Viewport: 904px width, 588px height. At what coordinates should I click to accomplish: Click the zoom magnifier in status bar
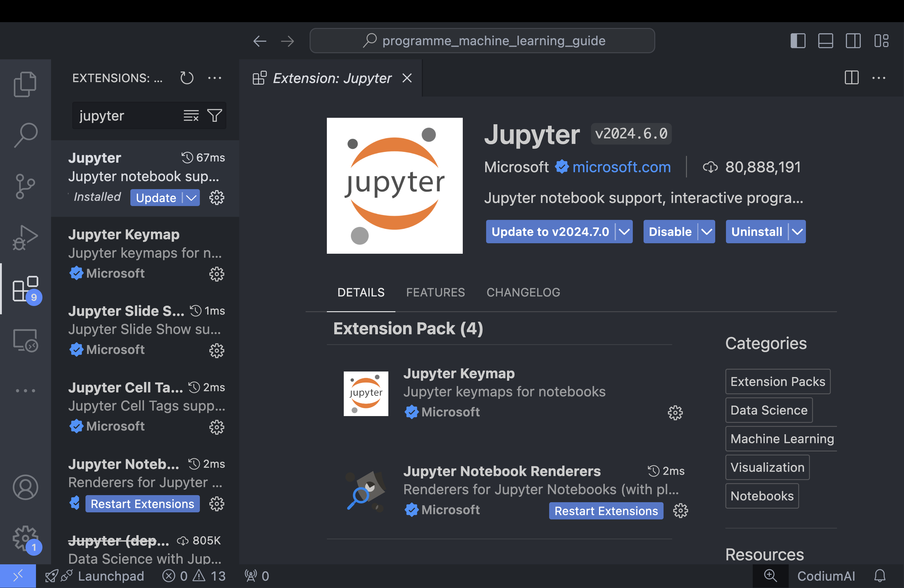pos(770,576)
